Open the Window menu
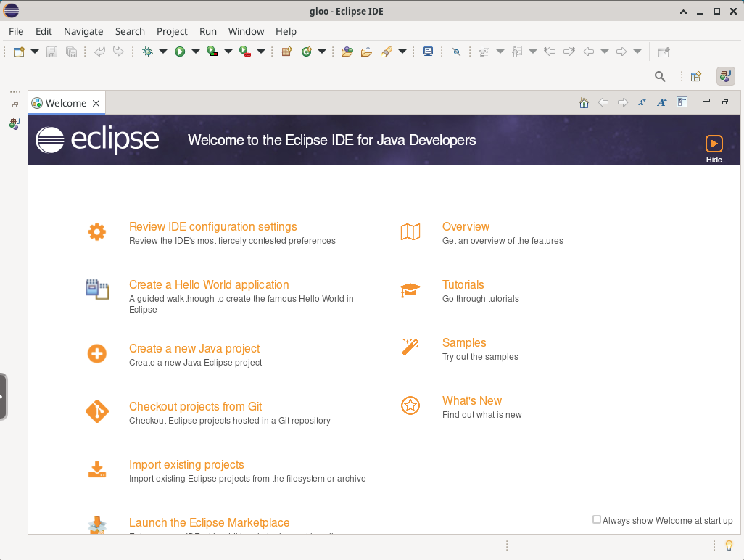This screenshot has height=560, width=744. [x=246, y=31]
